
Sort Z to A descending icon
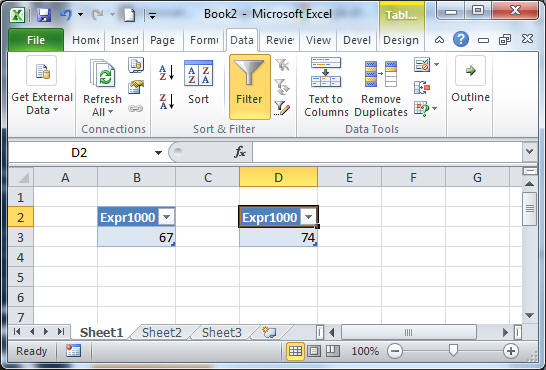(x=166, y=101)
